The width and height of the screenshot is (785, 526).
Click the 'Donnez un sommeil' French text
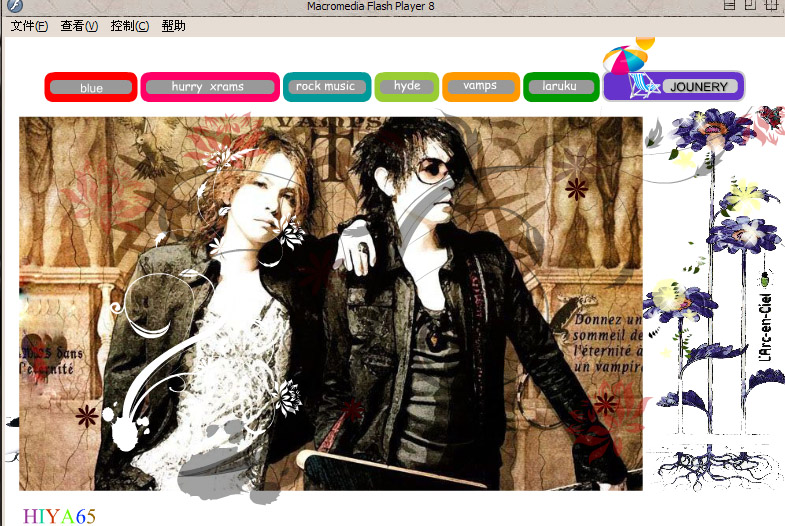click(607, 343)
